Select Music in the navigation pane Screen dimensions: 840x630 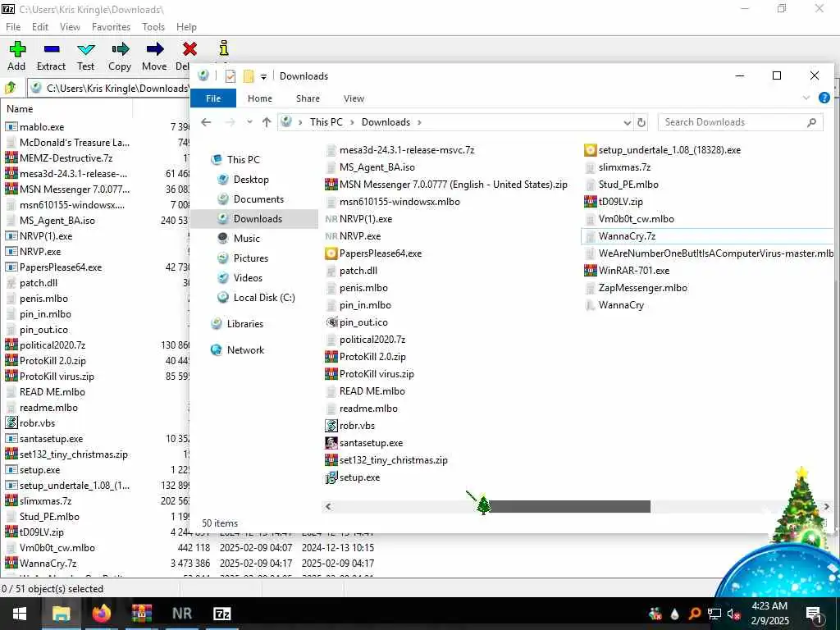246,239
